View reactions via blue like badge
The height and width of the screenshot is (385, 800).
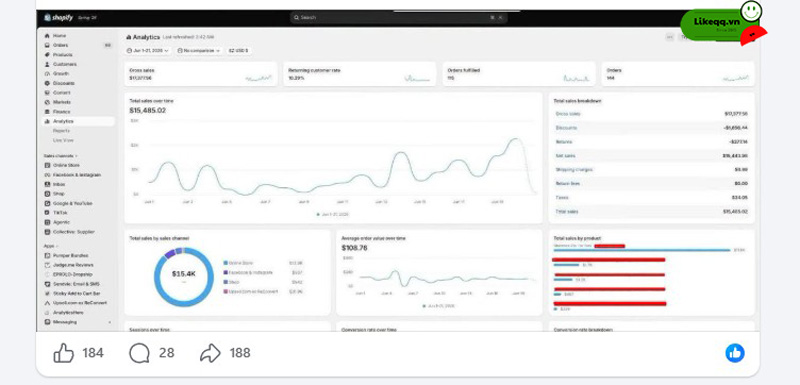[735, 353]
